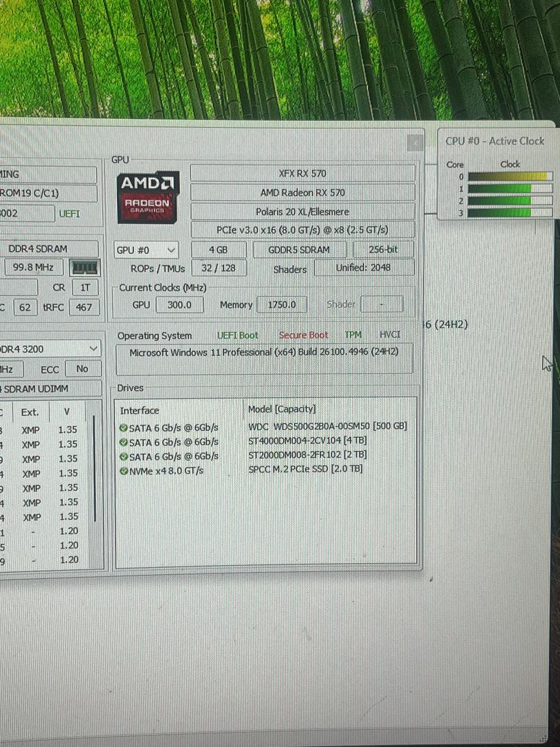
Task: Click the HVCI indicator
Action: (x=390, y=335)
